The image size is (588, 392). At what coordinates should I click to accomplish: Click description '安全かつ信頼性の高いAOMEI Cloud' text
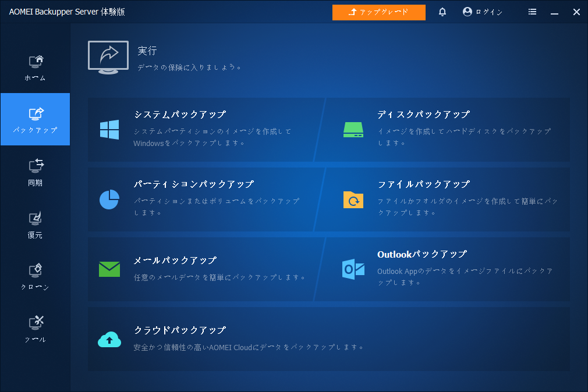tap(248, 347)
